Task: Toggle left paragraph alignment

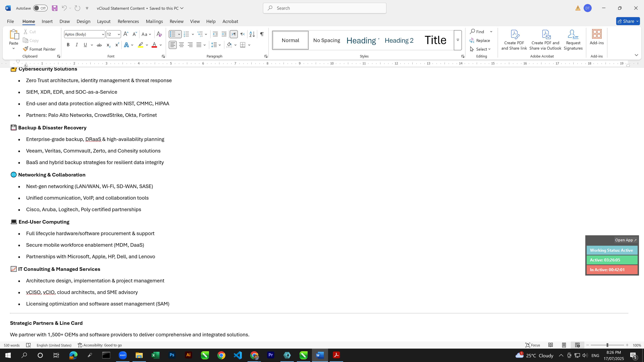Action: point(173,45)
